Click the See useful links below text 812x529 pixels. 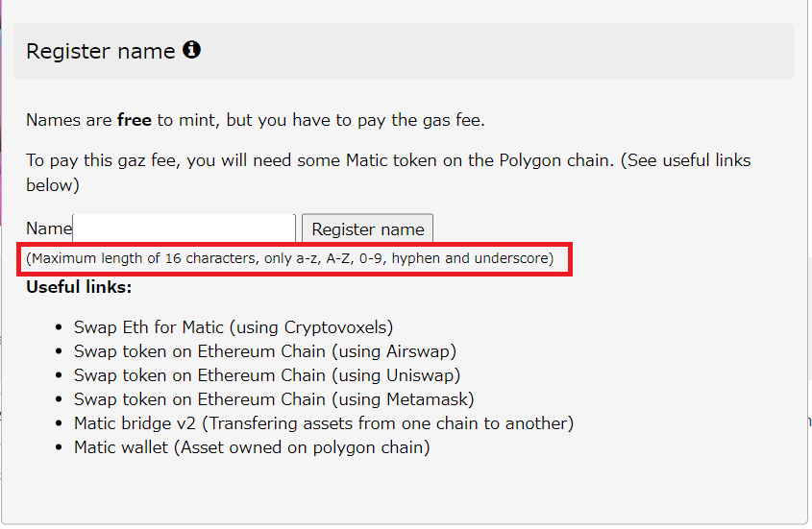pyautogui.click(x=388, y=173)
